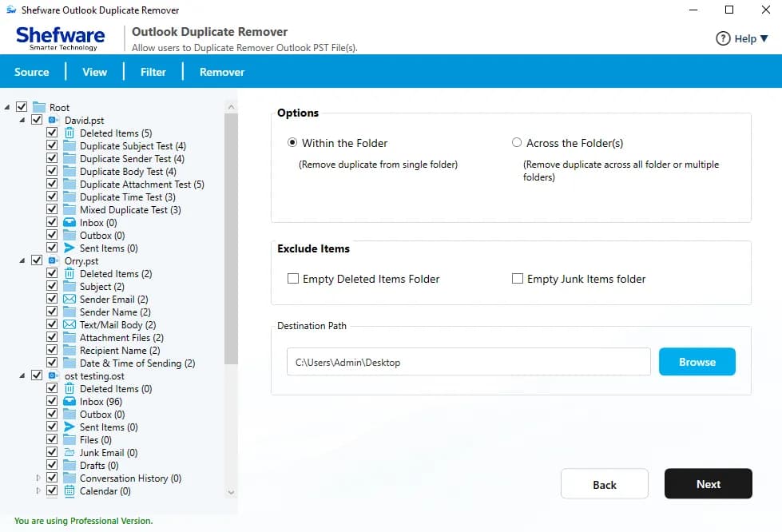782x532 pixels.
Task: Click the Deleted Items (2) trash icon
Action: click(69, 274)
